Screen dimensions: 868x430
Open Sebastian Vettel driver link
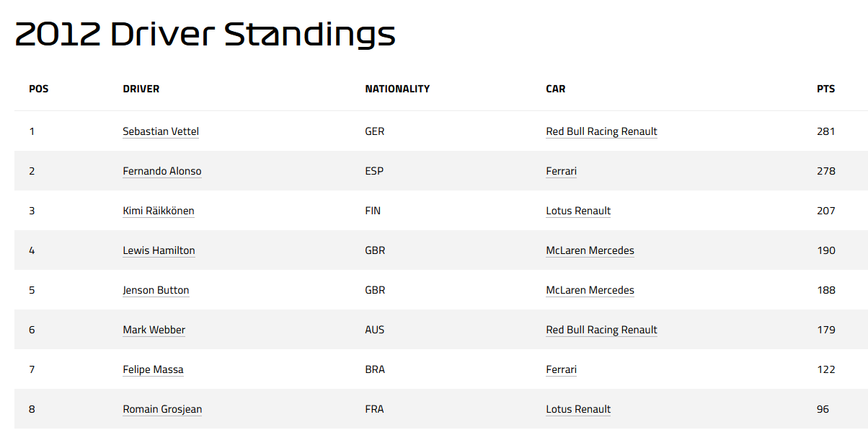click(x=161, y=131)
